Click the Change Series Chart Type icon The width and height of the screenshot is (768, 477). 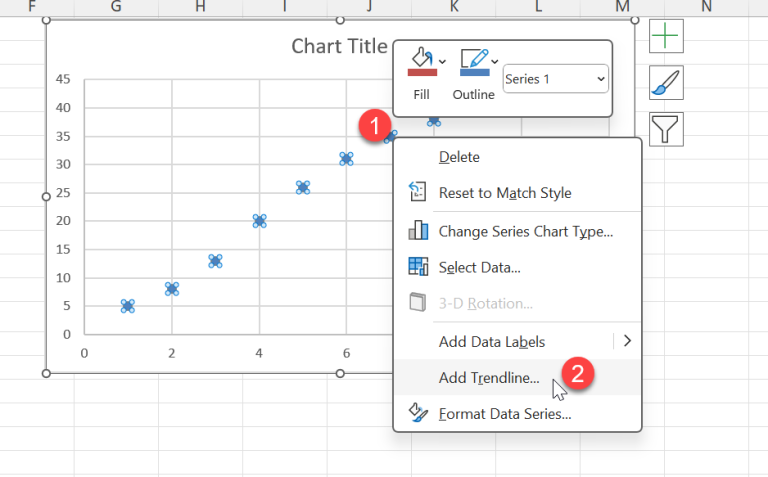coord(418,231)
